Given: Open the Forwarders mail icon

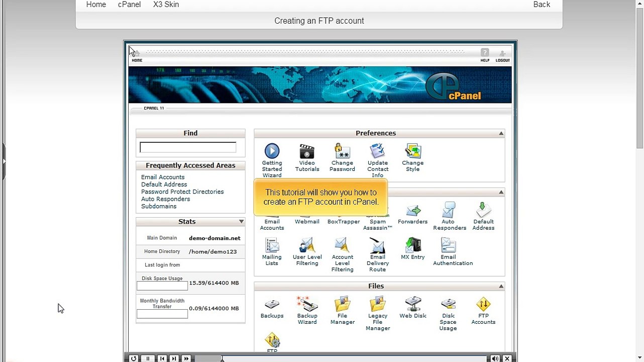Looking at the screenshot, I should (x=413, y=211).
